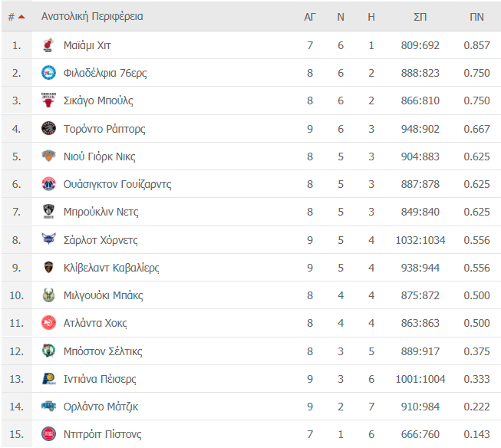Screen dimensions: 501x448
Task: Sort standings by ΣΠ column header
Action: coord(420,17)
